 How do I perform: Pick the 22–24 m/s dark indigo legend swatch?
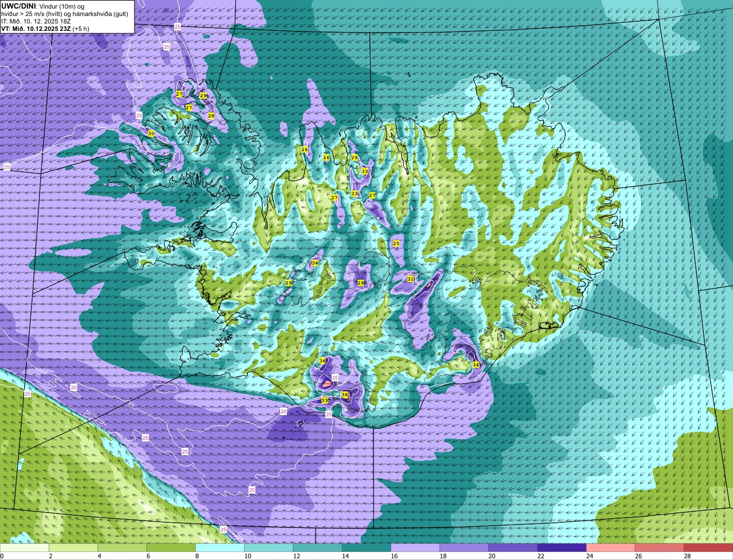562,547
